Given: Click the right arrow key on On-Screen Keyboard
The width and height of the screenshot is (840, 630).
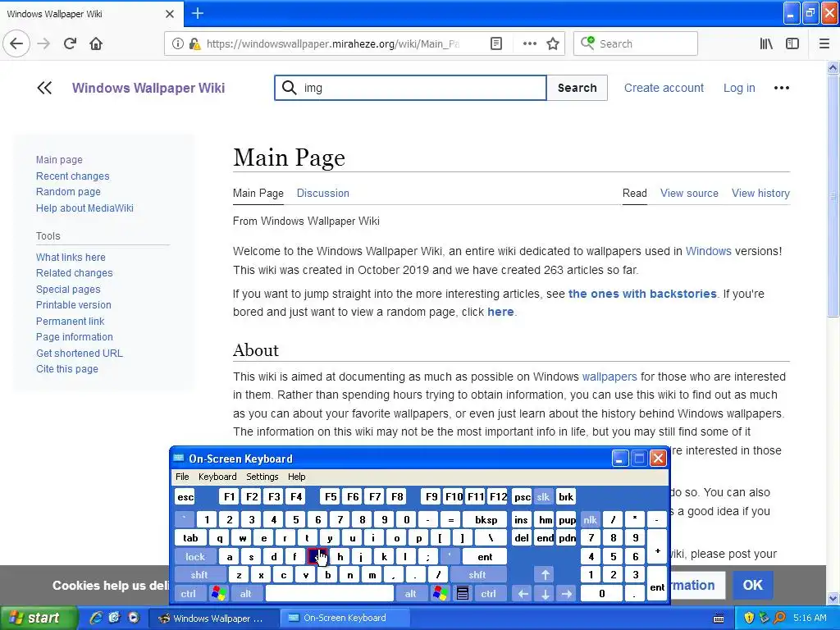Looking at the screenshot, I should point(567,594).
